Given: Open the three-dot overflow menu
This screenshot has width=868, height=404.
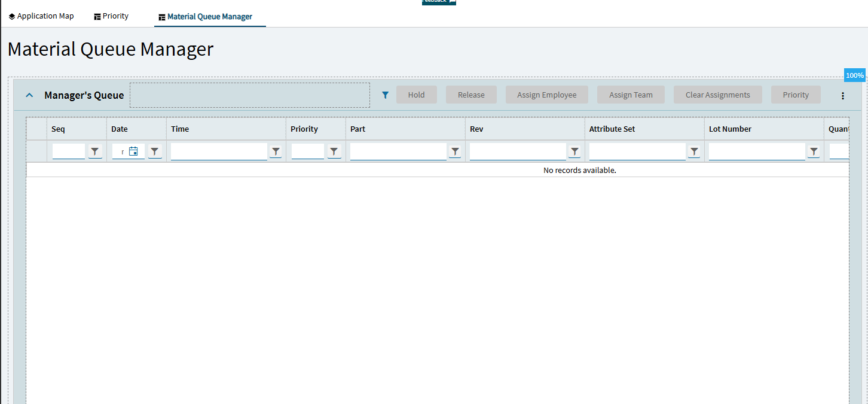Looking at the screenshot, I should [x=843, y=96].
